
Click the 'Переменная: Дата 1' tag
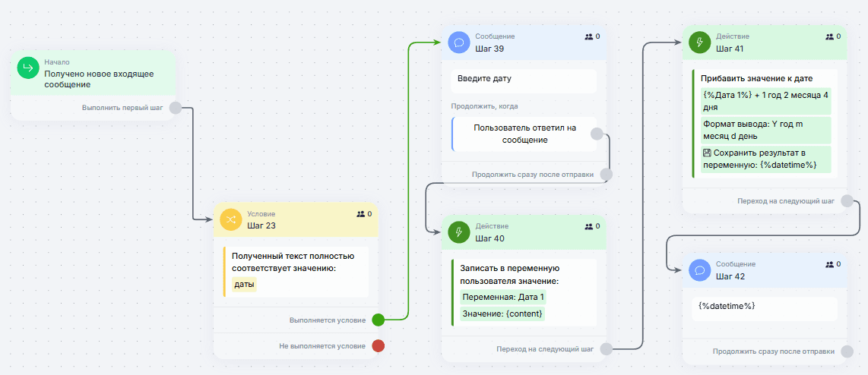503,297
